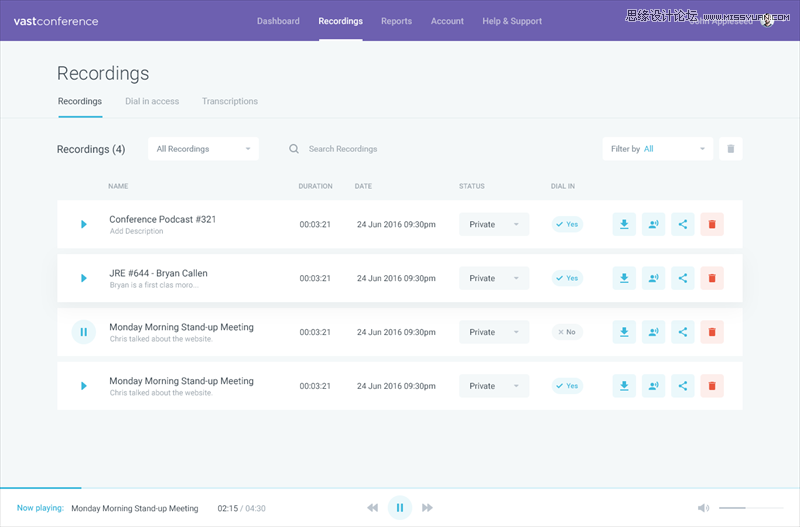Click the trash icon beside Filter by
800x527 pixels.
(730, 149)
